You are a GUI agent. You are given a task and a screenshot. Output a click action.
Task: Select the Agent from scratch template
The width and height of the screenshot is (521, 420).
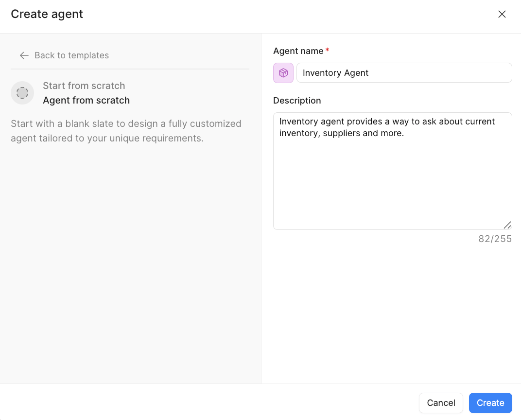[87, 100]
